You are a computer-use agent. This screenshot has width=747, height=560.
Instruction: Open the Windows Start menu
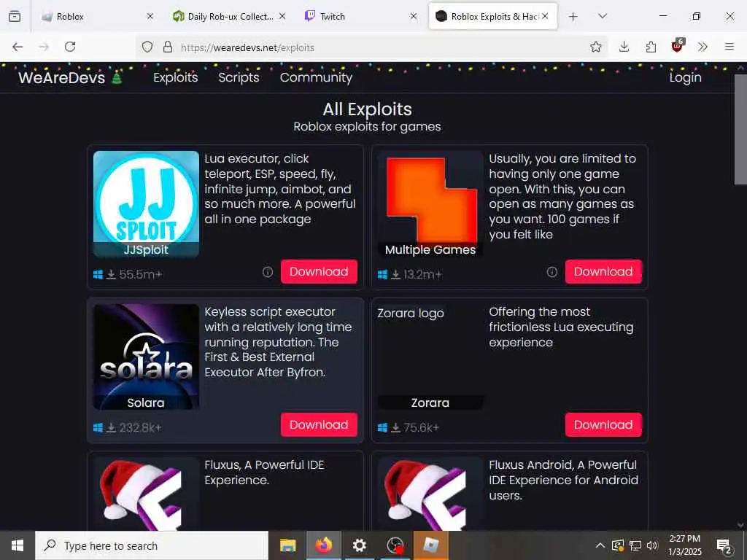(x=18, y=545)
